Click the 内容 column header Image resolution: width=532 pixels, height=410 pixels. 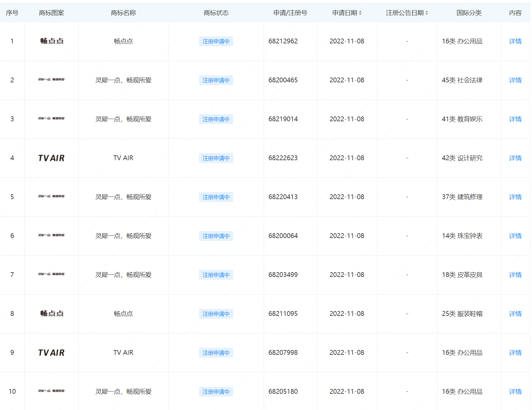point(515,13)
